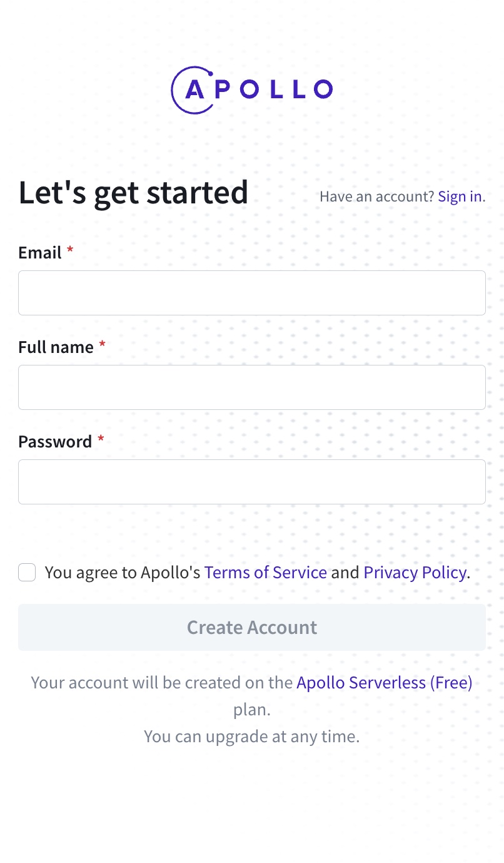Screen dimensions: 504x863
Task: Click the Full name label
Action: click(x=56, y=347)
